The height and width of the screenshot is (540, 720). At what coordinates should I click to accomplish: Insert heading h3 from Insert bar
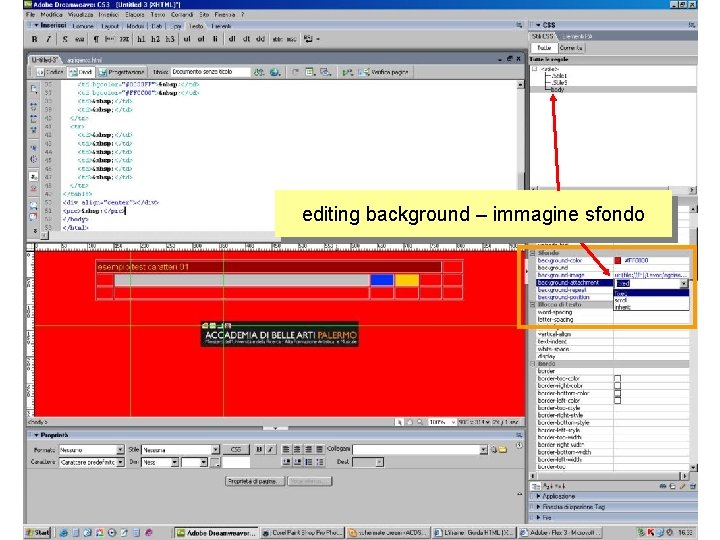click(170, 39)
